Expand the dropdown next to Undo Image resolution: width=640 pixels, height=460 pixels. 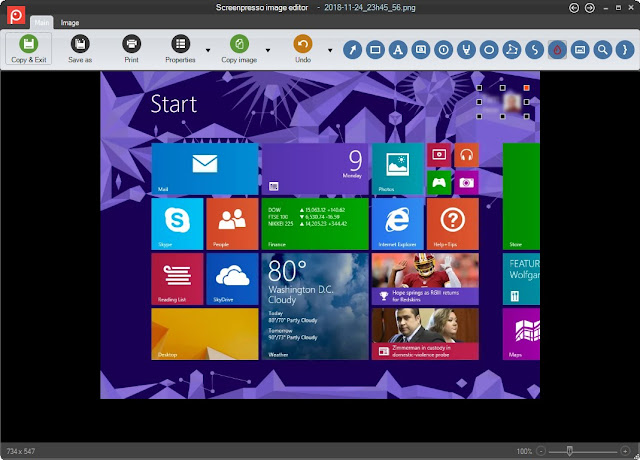tap(330, 50)
